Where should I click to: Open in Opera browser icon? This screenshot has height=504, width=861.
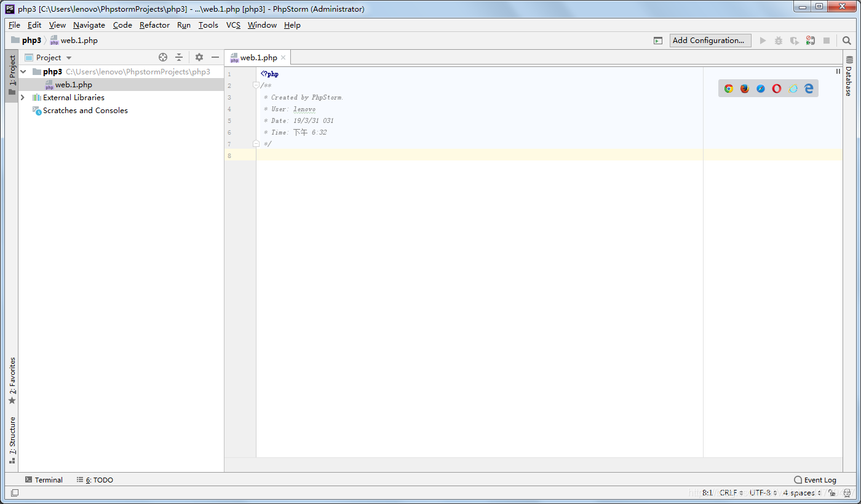point(777,89)
